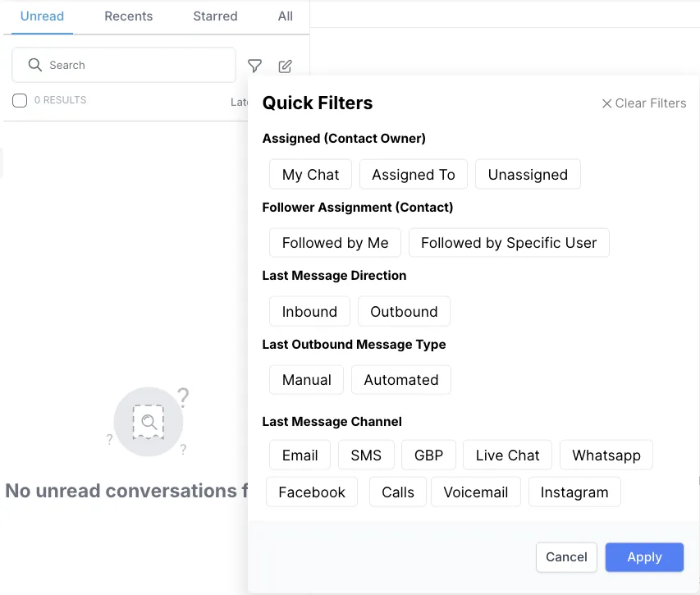This screenshot has width=700, height=595.
Task: Focus the Search conversations field
Action: click(x=124, y=65)
